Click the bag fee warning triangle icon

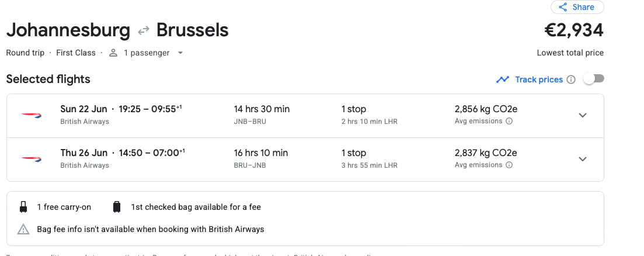coord(23,229)
